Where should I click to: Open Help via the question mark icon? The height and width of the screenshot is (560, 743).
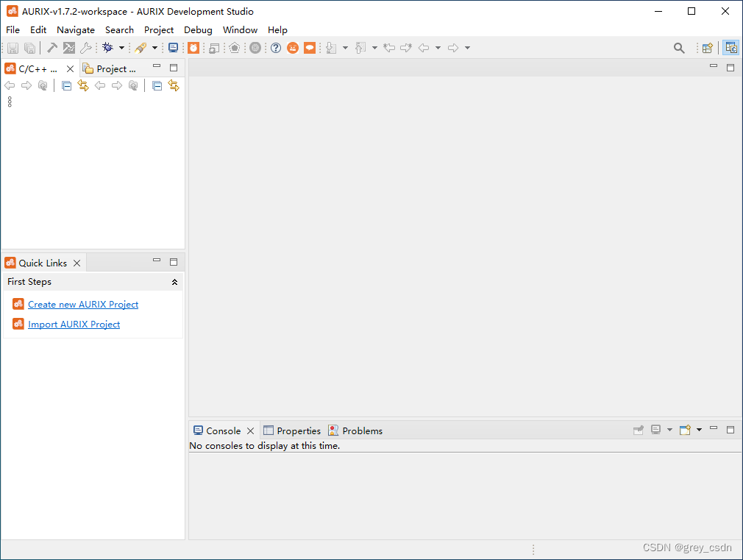pyautogui.click(x=275, y=47)
